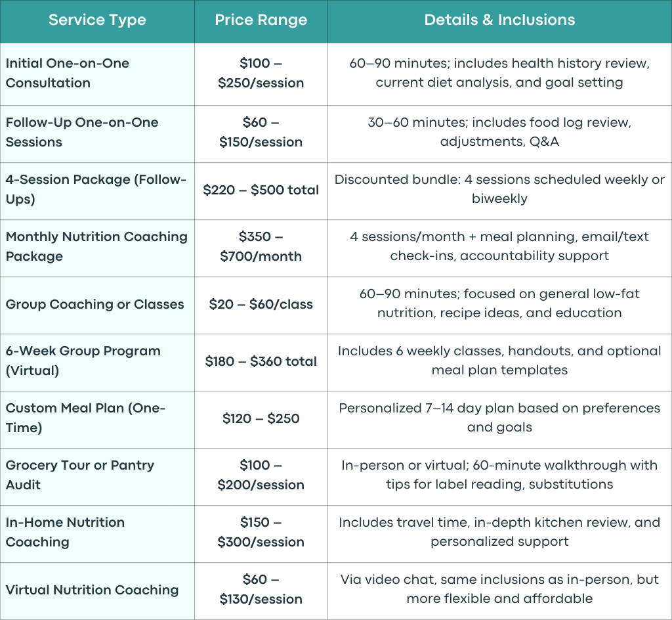Viewport: 672px width, 620px height.
Task: Click the 6-Week Group Program (Virtual) cell
Action: [97, 361]
